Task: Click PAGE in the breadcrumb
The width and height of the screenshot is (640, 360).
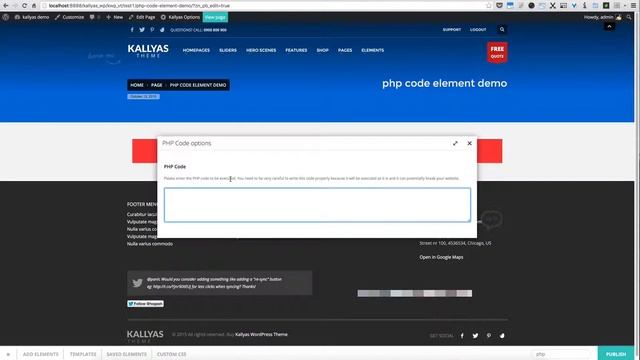Action: [x=157, y=85]
